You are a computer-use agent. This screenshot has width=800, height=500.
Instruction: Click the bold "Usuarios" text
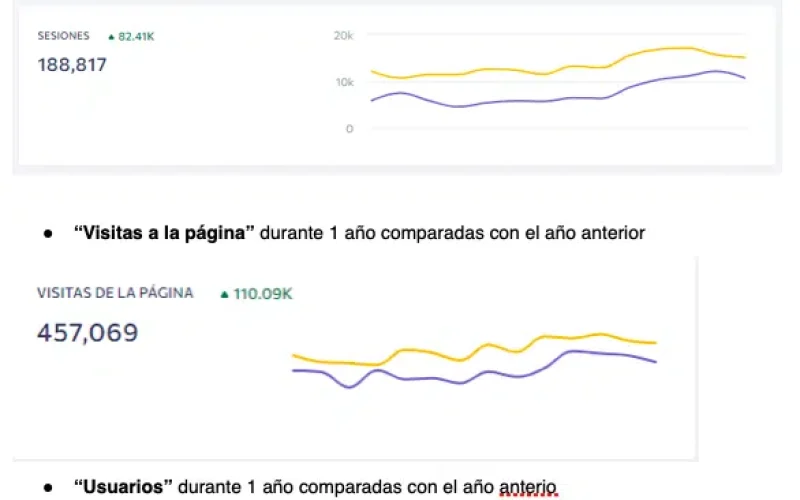123,486
